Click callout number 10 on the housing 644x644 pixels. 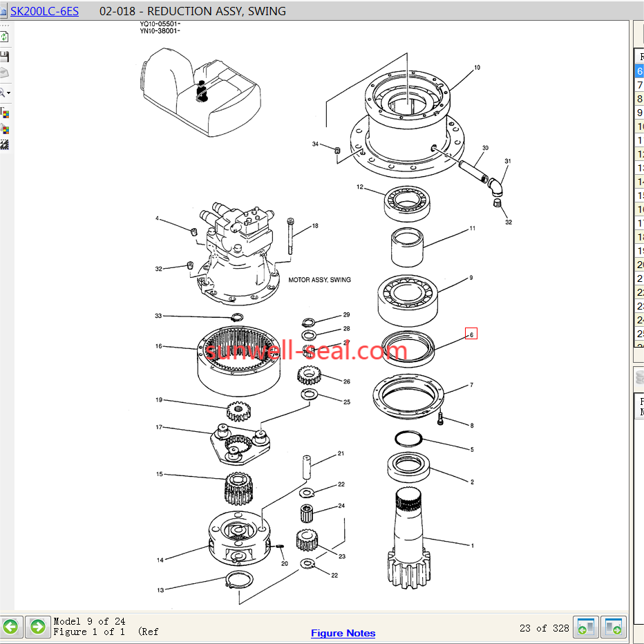pyautogui.click(x=477, y=68)
